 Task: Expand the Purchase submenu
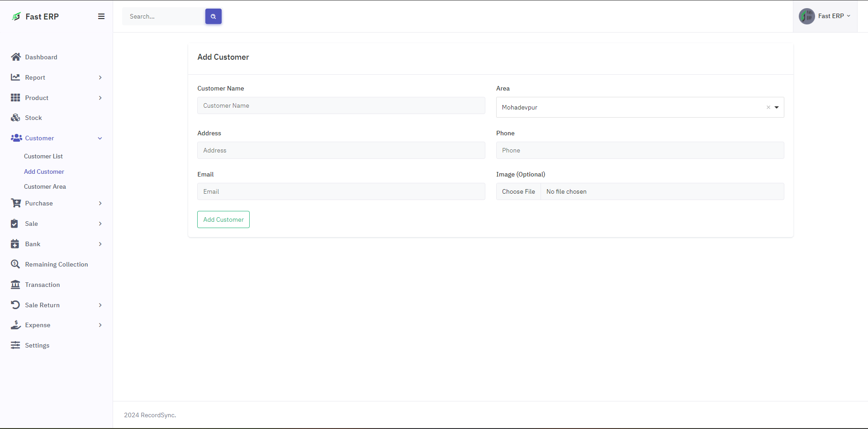(100, 203)
